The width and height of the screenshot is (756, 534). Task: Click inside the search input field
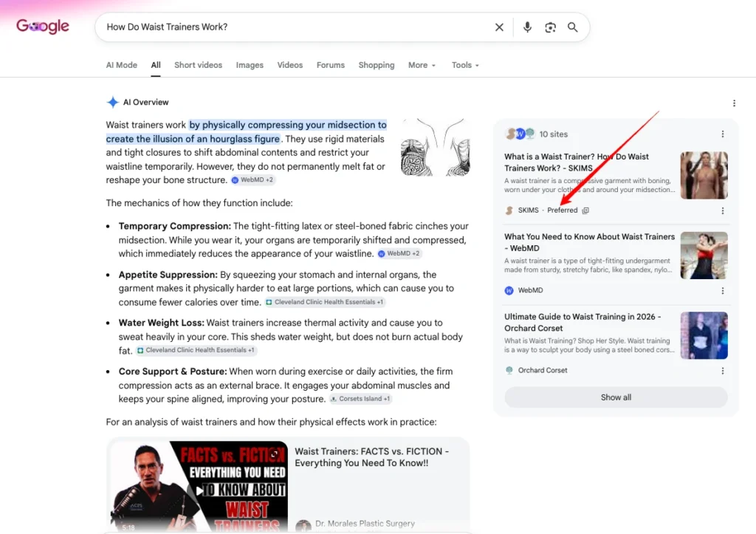[x=294, y=27]
